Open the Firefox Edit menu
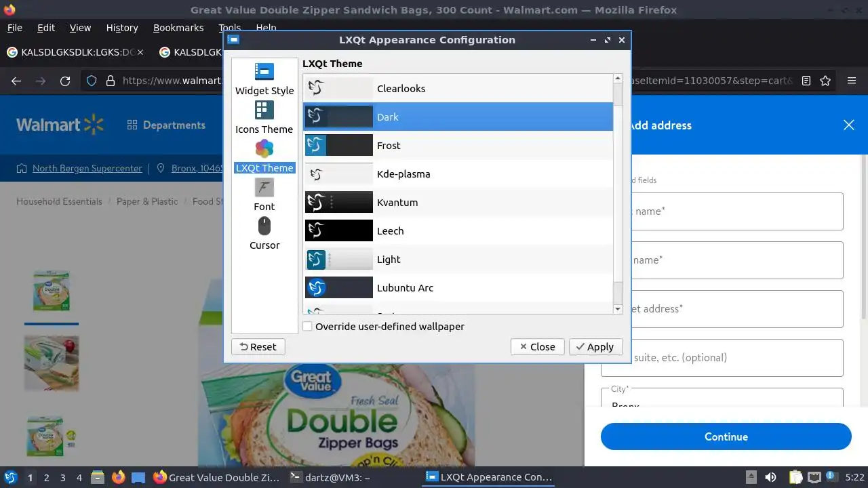 click(46, 28)
